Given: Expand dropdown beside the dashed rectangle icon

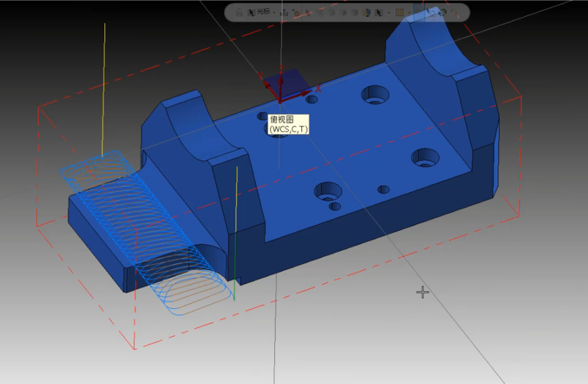Looking at the screenshot, I should 409,13.
